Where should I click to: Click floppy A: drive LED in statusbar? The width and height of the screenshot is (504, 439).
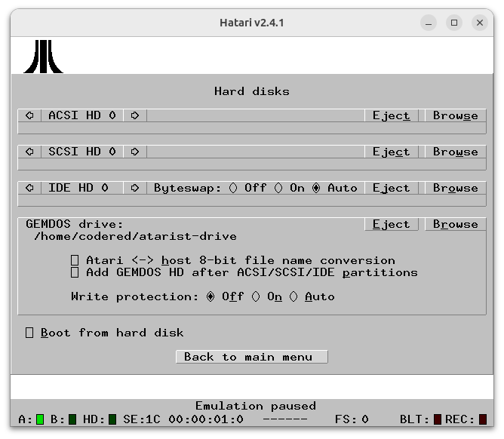40,419
